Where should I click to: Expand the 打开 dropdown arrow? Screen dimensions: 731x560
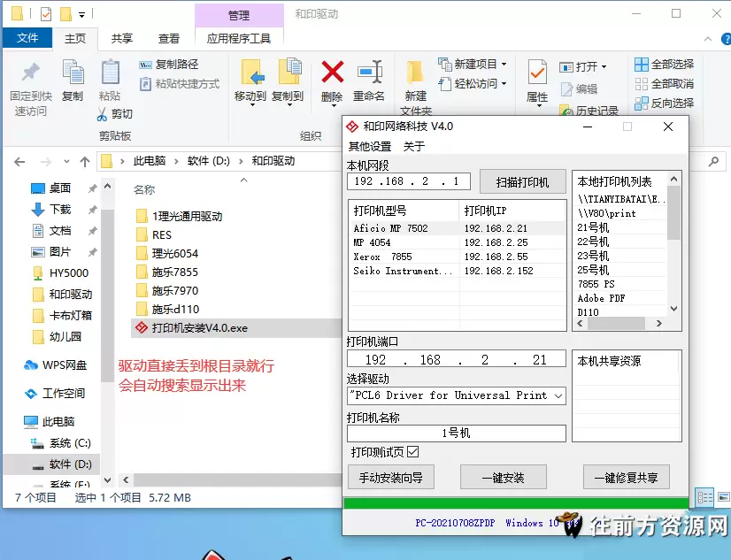tap(604, 67)
